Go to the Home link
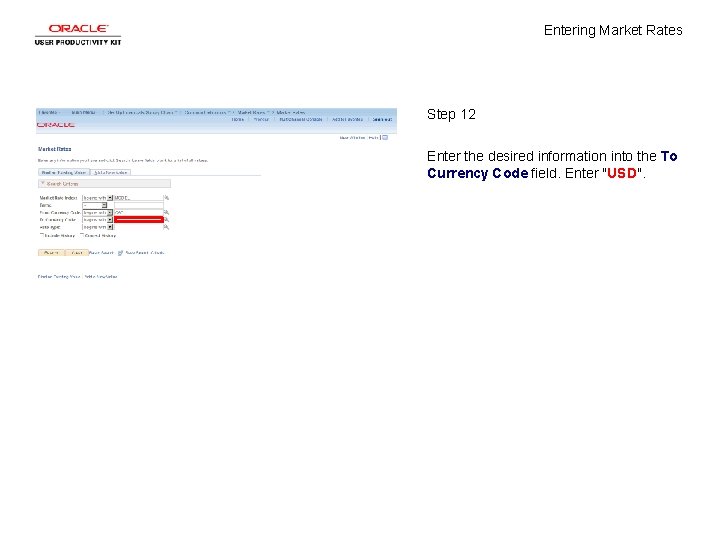Screen dimensions: 720x540 238,119
